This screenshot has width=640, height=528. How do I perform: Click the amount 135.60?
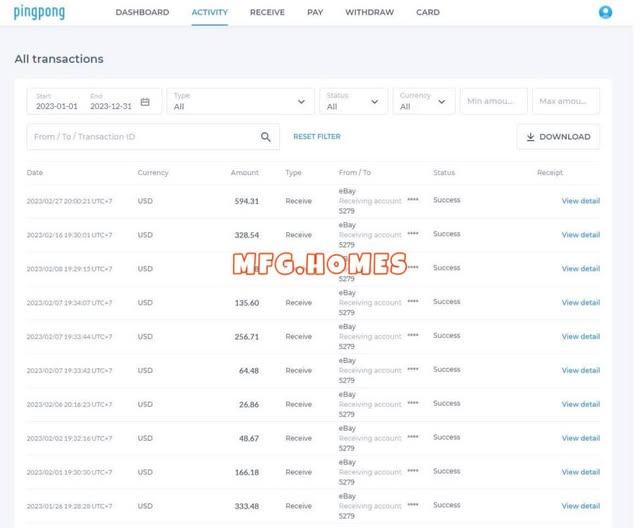tap(247, 303)
